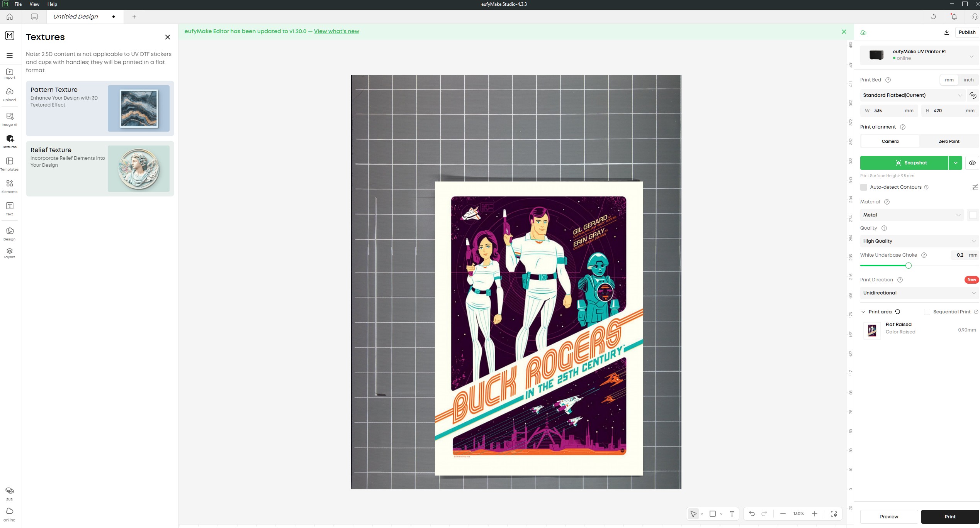
Task: Open the support headset icon
Action: tap(975, 17)
